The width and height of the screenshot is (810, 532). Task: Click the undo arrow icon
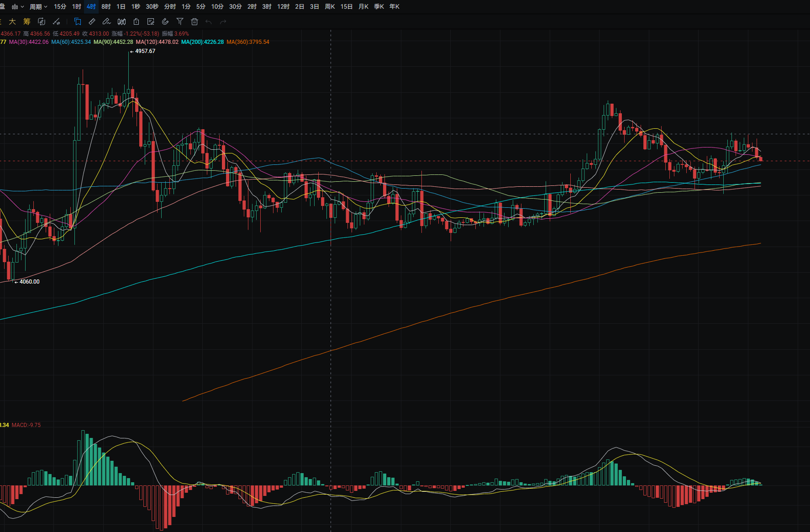[209, 21]
